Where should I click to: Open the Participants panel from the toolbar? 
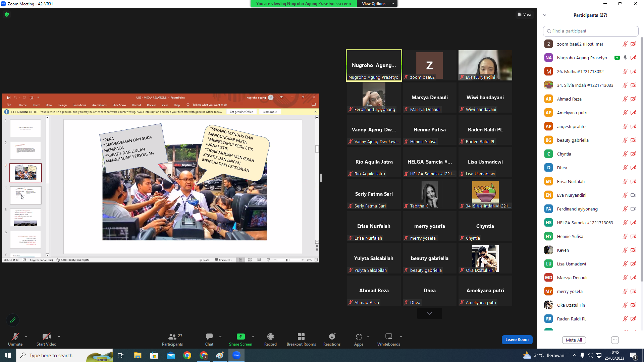172,339
